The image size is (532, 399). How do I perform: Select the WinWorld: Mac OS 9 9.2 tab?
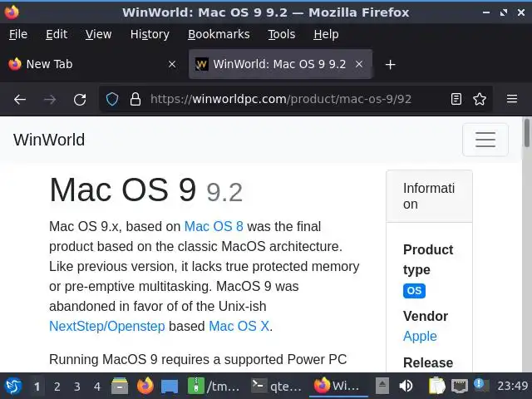tap(280, 64)
